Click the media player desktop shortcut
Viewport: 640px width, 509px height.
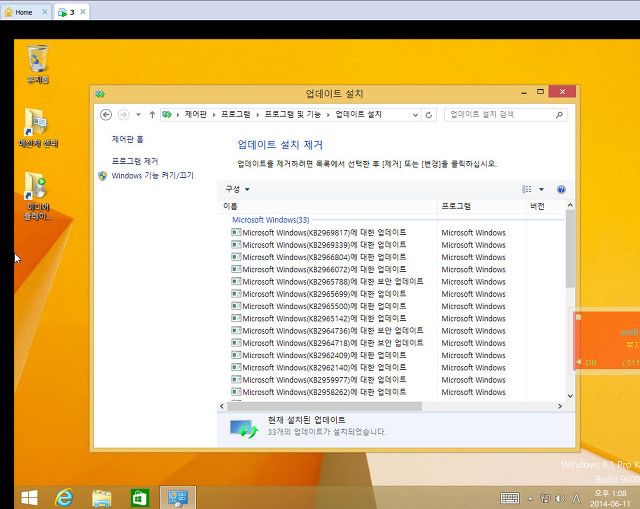pyautogui.click(x=38, y=195)
